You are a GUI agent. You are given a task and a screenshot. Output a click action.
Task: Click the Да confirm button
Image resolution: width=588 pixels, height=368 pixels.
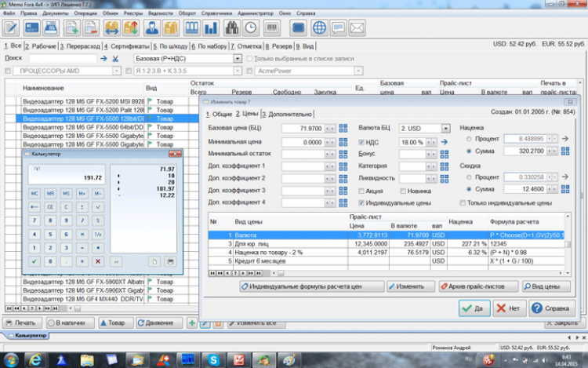click(x=474, y=309)
